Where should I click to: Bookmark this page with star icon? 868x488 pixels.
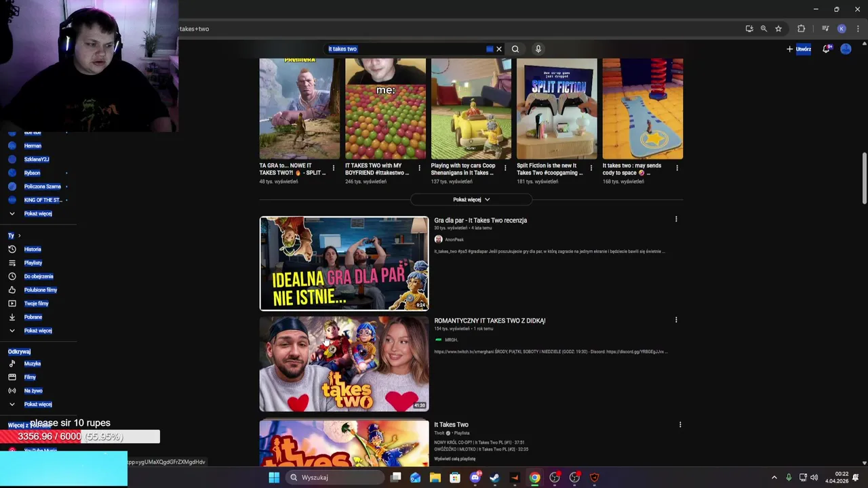[778, 28]
